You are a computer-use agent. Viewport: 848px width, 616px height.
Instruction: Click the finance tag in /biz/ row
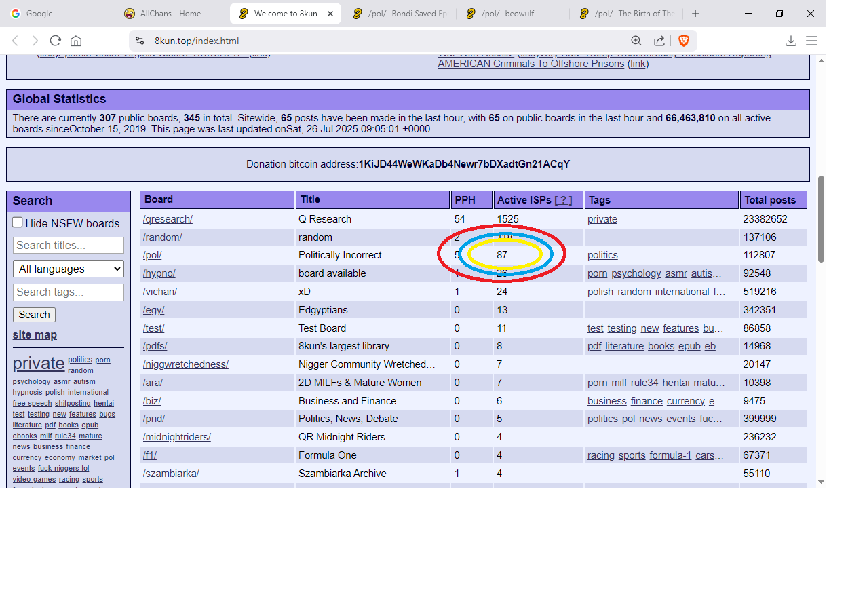(x=647, y=401)
